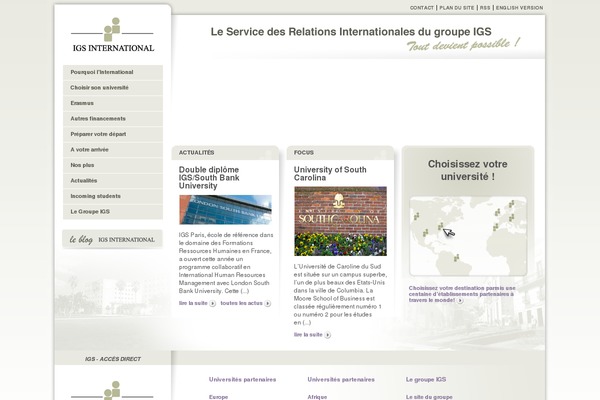Screen dimensions: 600x400
Task: Open 'le blog IGS International' banner
Action: (112, 239)
